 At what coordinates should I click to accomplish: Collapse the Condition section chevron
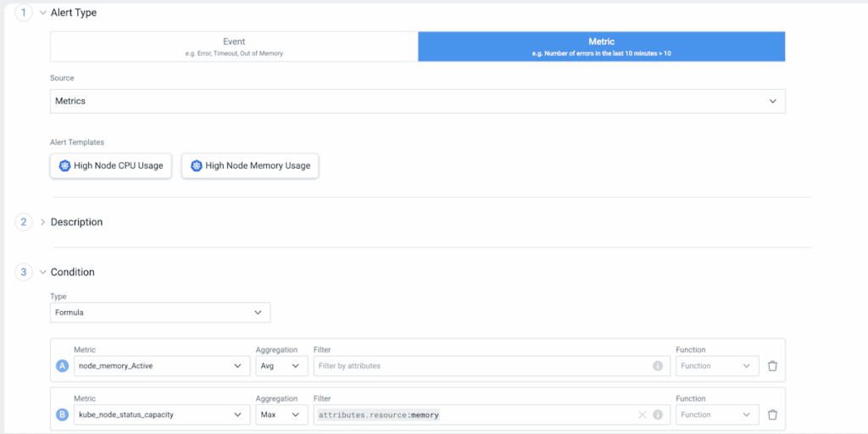pyautogui.click(x=42, y=272)
